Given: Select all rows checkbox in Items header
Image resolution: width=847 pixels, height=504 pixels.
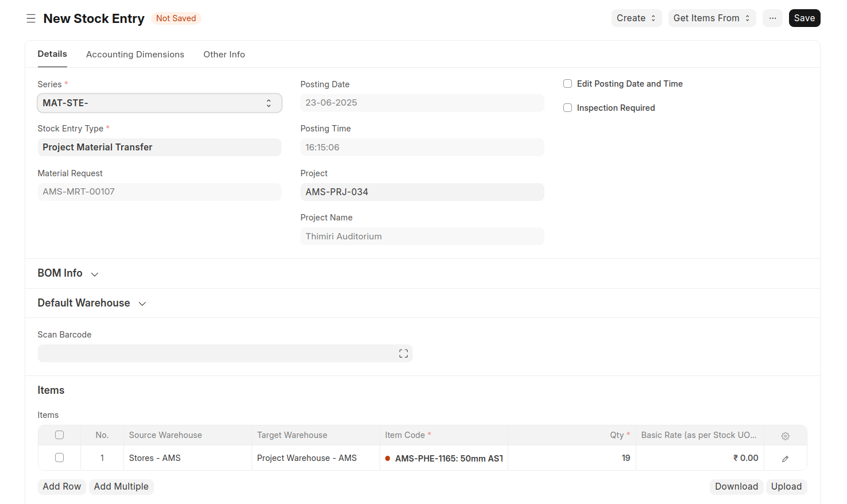Looking at the screenshot, I should 59,435.
